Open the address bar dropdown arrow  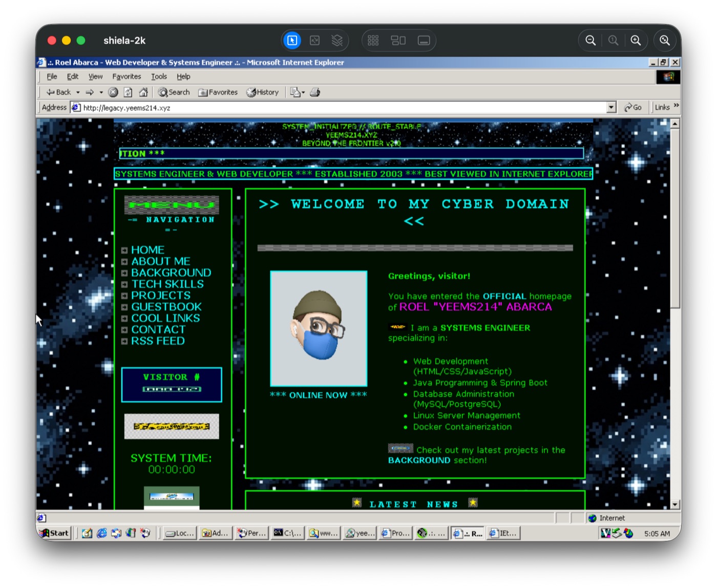[611, 108]
